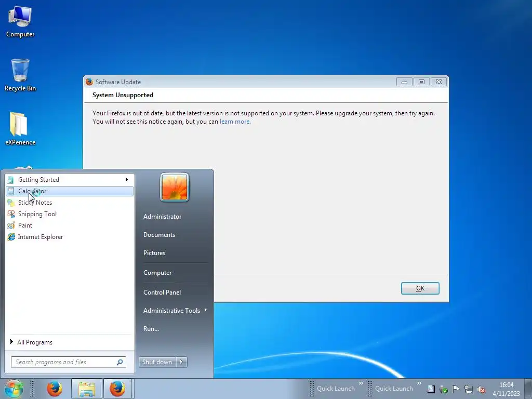
Task: Switch to the active Firefox taskbar button
Action: click(117, 389)
